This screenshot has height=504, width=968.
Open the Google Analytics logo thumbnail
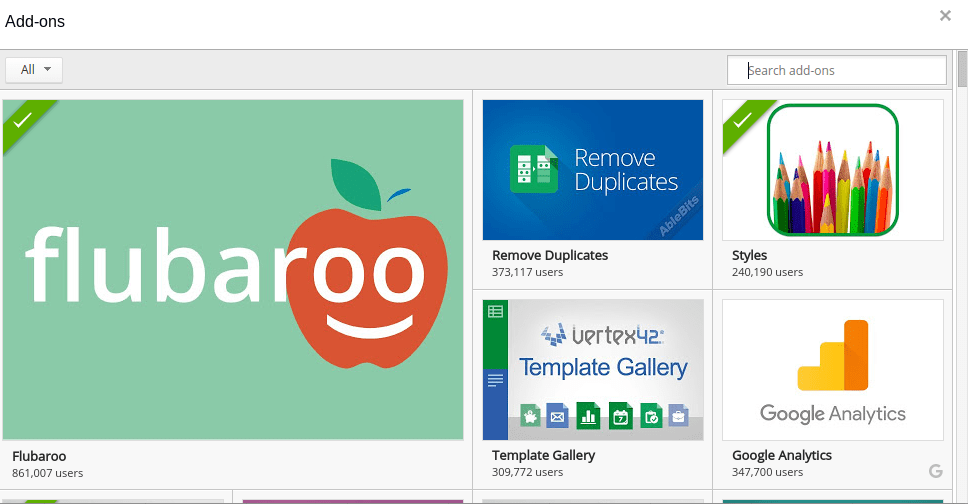tap(833, 369)
